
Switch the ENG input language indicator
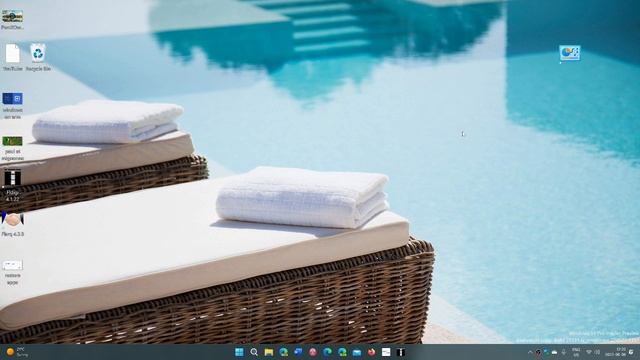(576, 352)
